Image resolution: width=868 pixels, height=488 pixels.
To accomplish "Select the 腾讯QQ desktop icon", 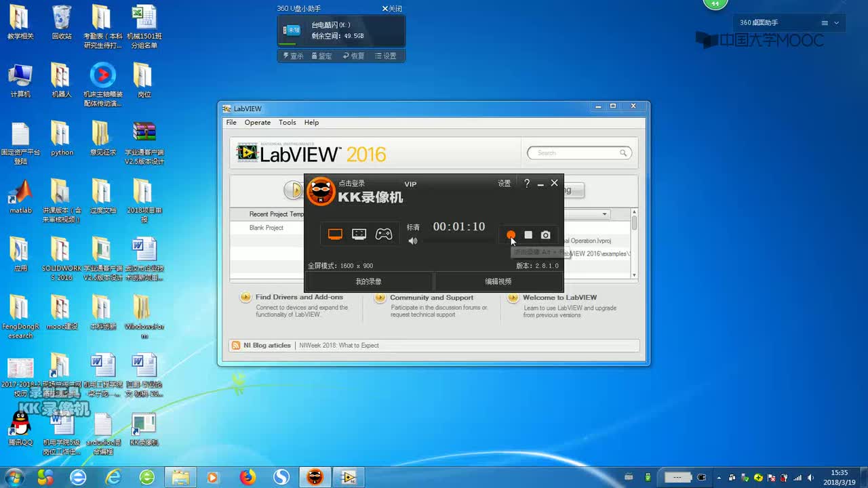I will coord(20,428).
